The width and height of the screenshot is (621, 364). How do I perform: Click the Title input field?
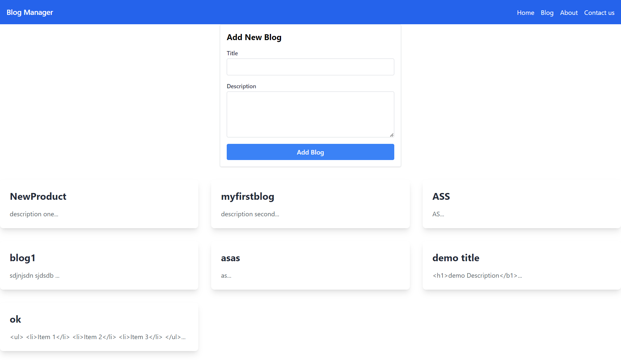coord(310,67)
